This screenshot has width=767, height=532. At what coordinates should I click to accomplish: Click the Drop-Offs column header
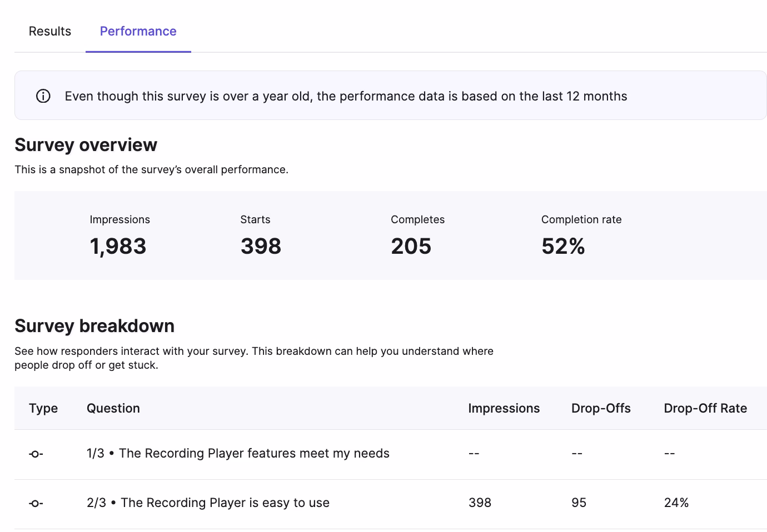click(601, 408)
